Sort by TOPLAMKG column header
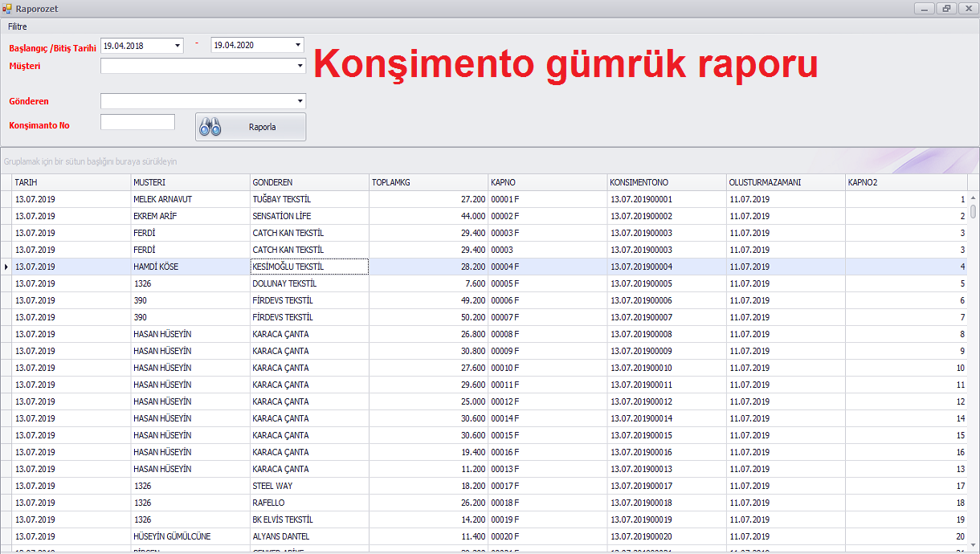980x554 pixels. [428, 182]
